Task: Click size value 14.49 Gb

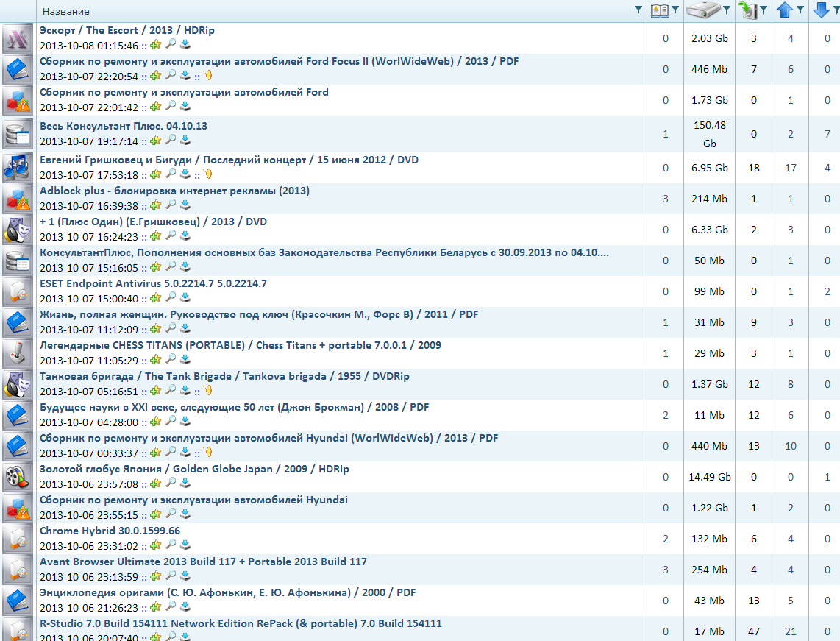Action: (x=709, y=477)
